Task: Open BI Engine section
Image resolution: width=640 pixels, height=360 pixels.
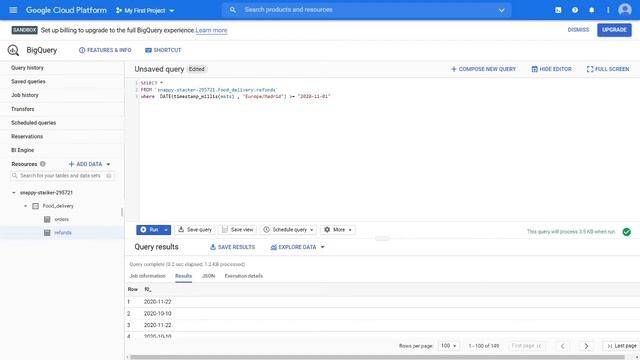Action: point(22,150)
